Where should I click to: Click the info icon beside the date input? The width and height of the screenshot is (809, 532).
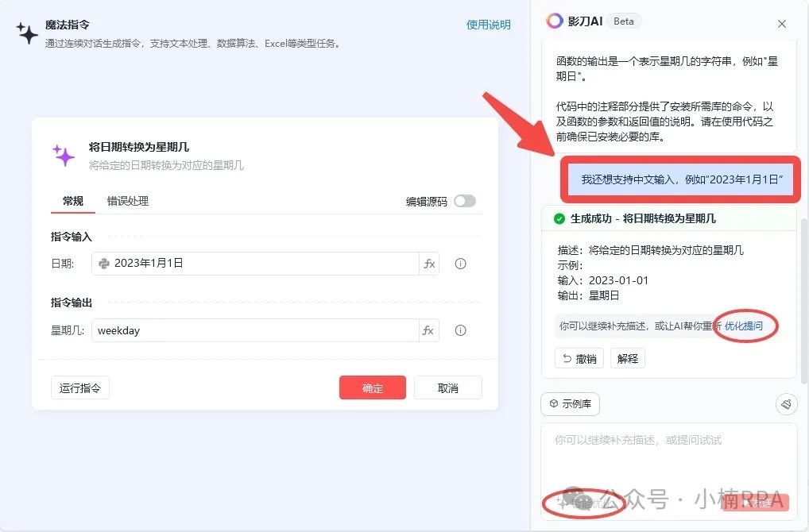pos(460,263)
